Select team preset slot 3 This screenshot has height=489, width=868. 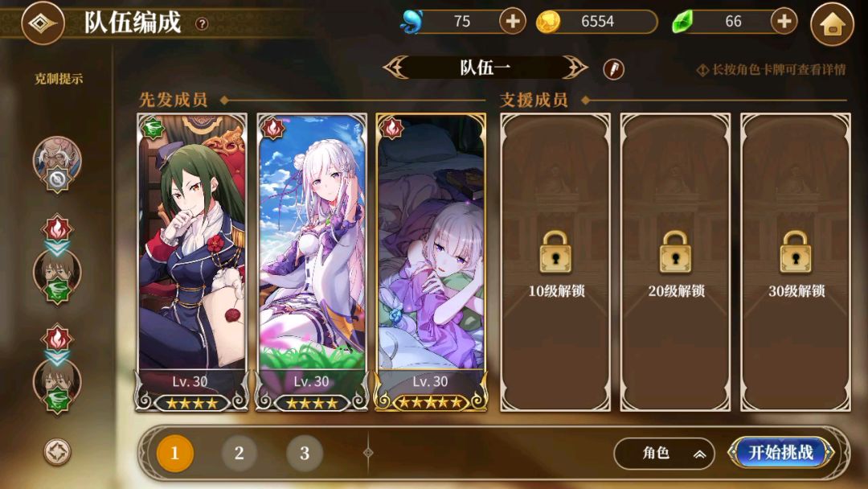(x=305, y=453)
